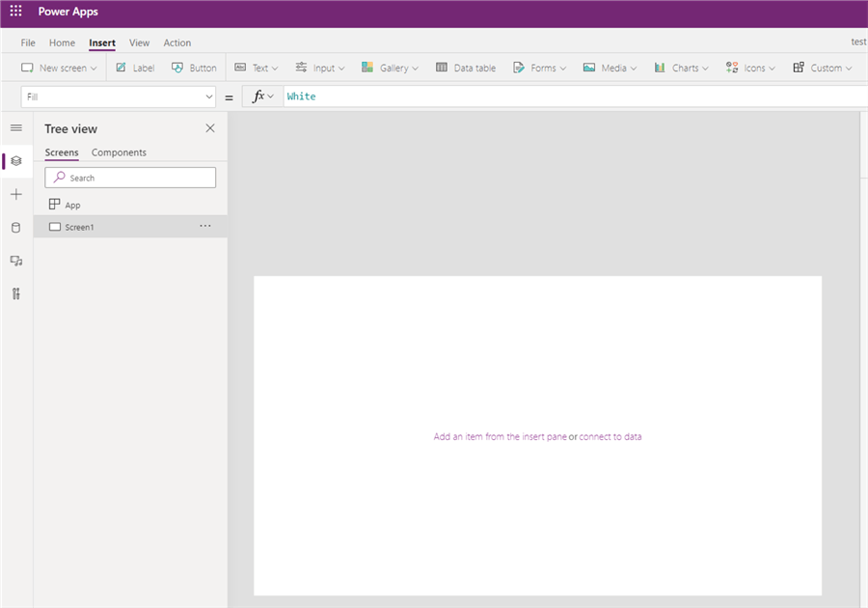This screenshot has height=608, width=868.
Task: Select App in the tree view
Action: (130, 205)
